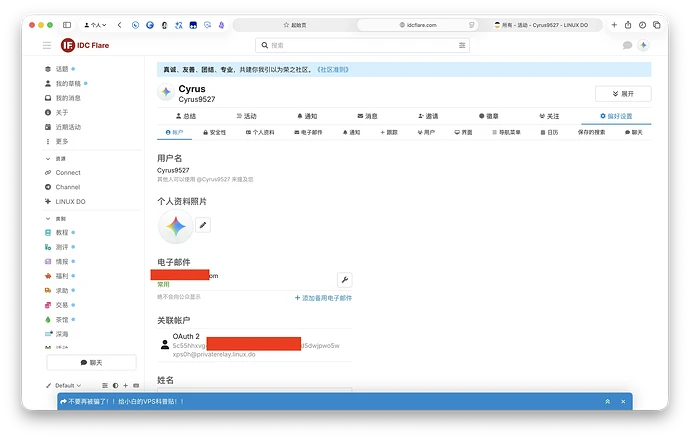
Task: Select the 跟踪 preferences sub-tab
Action: click(x=389, y=133)
